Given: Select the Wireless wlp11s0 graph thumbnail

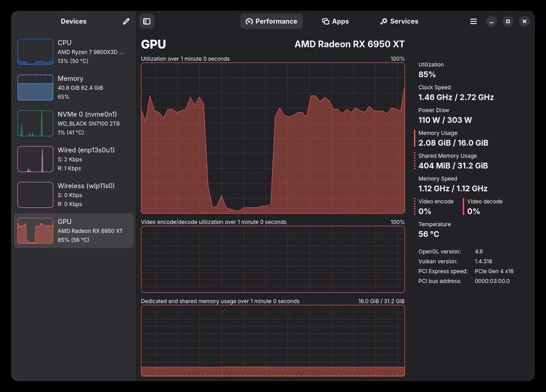Looking at the screenshot, I should (x=35, y=195).
